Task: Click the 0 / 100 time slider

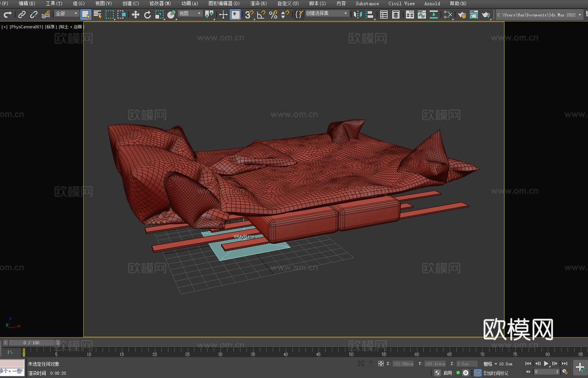Action: click(32, 343)
